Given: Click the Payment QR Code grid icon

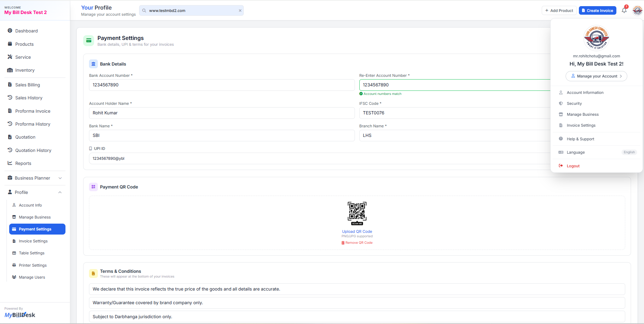Looking at the screenshot, I should pos(93,187).
